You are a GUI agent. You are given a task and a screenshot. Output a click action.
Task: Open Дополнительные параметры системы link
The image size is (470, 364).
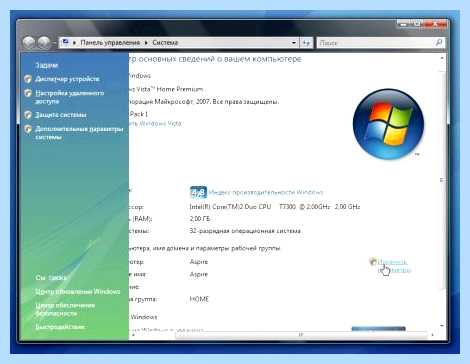pos(79,133)
